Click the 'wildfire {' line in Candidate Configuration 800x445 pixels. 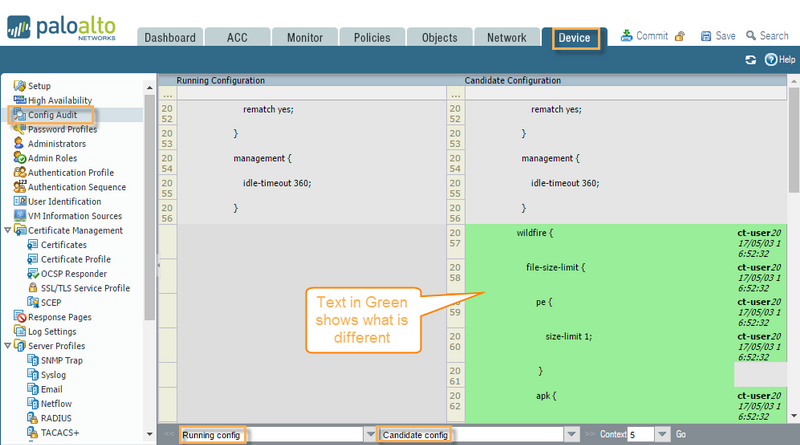[534, 233]
